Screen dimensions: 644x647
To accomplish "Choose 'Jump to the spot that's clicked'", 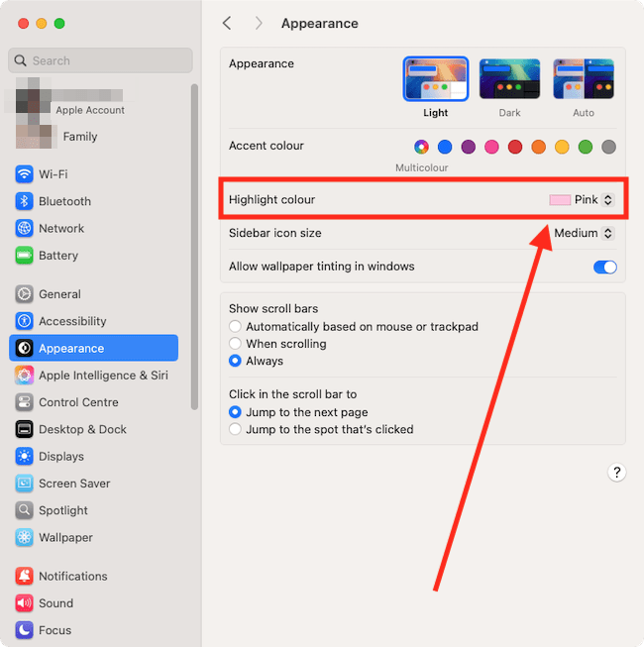I will [x=236, y=429].
